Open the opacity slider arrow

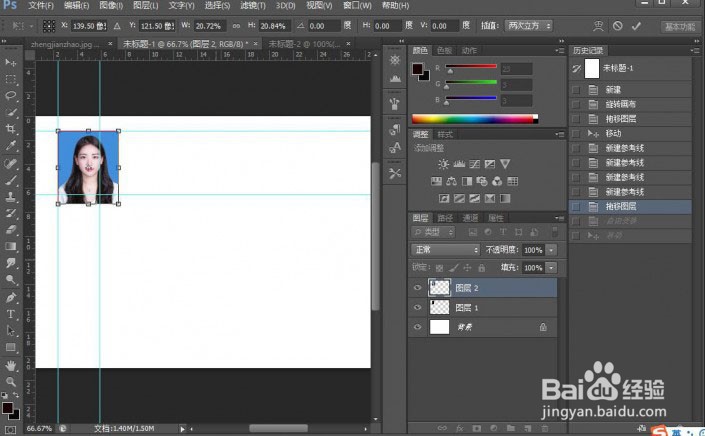[551, 250]
